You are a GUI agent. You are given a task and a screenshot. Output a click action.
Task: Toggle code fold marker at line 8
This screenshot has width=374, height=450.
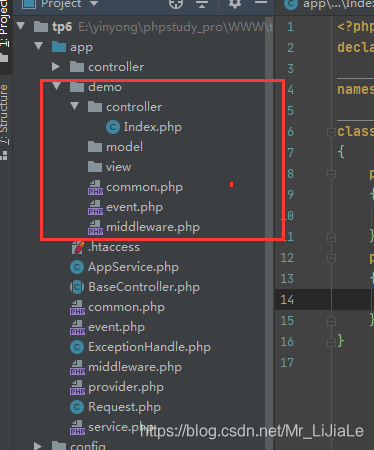click(x=331, y=174)
